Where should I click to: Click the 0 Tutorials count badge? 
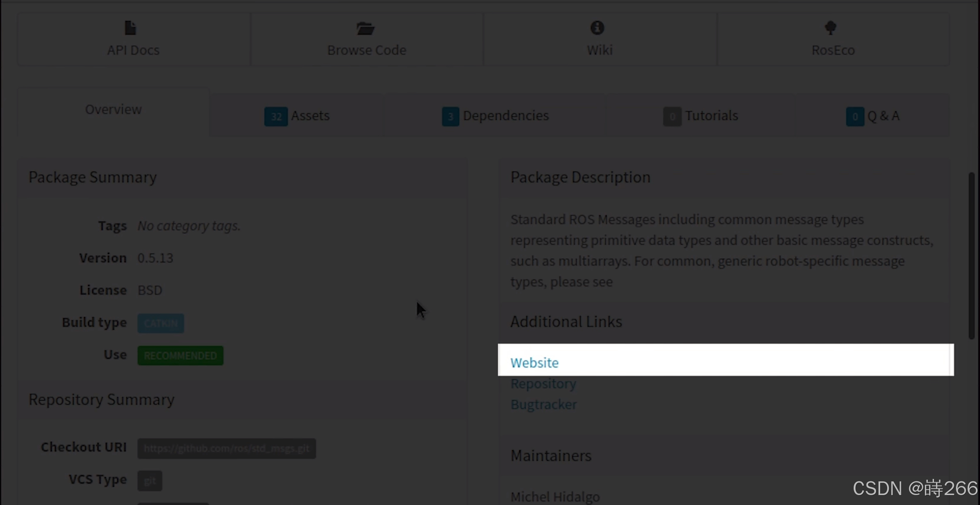(672, 116)
